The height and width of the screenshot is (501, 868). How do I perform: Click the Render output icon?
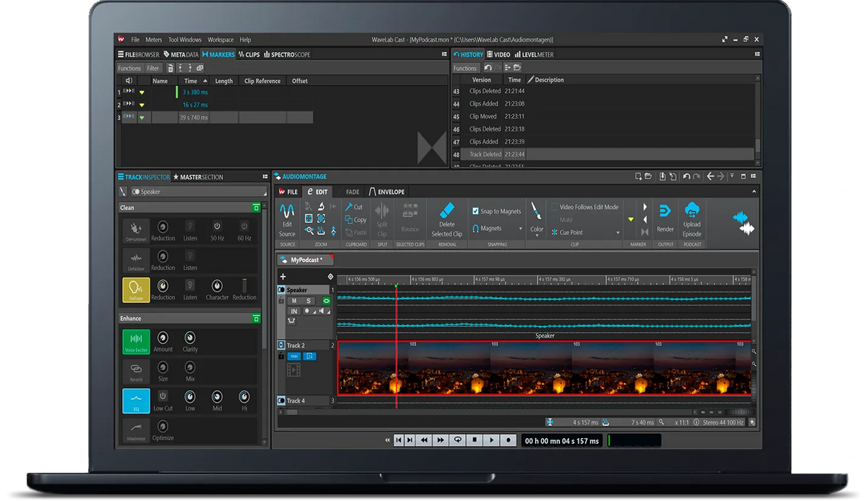coord(665,211)
